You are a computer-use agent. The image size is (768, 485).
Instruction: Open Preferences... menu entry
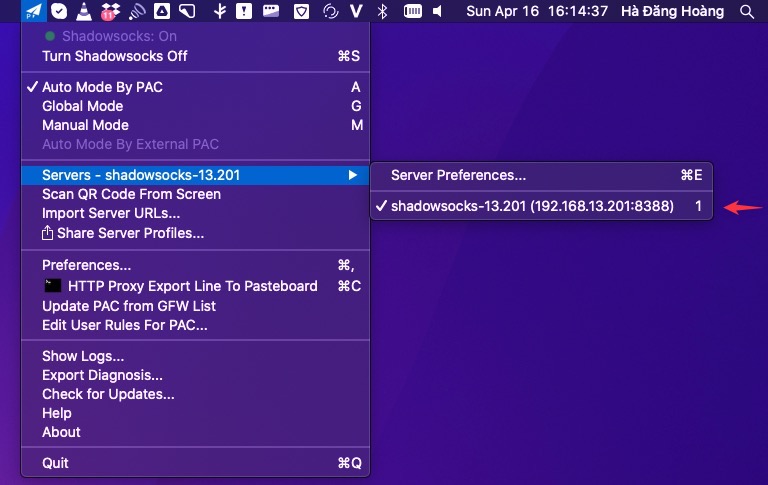click(x=195, y=265)
